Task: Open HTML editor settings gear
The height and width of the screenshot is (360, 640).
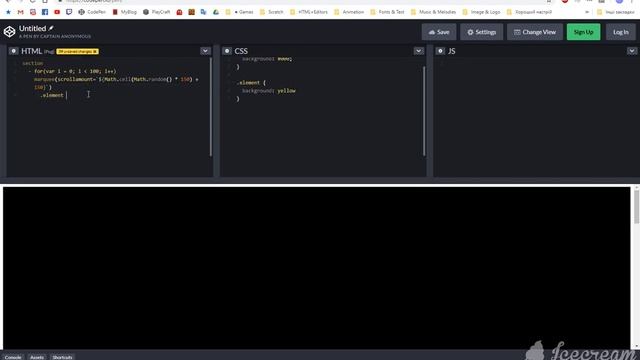Action: pyautogui.click(x=13, y=51)
